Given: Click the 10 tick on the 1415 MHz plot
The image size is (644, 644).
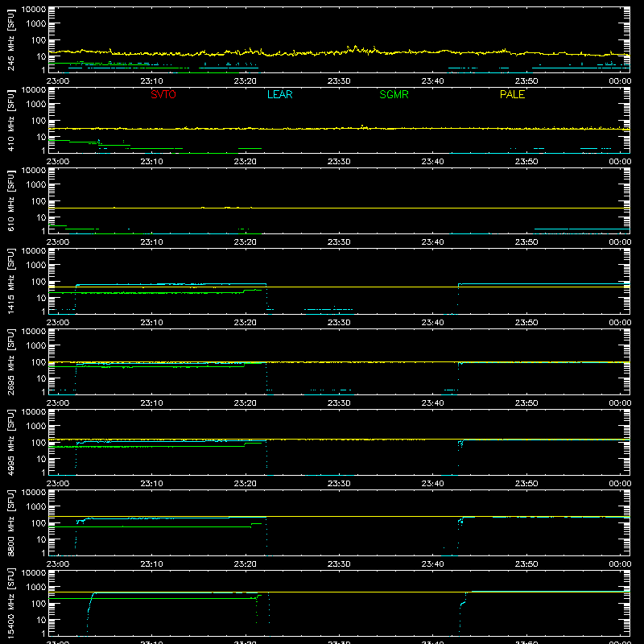Looking at the screenshot, I should click(42, 298).
